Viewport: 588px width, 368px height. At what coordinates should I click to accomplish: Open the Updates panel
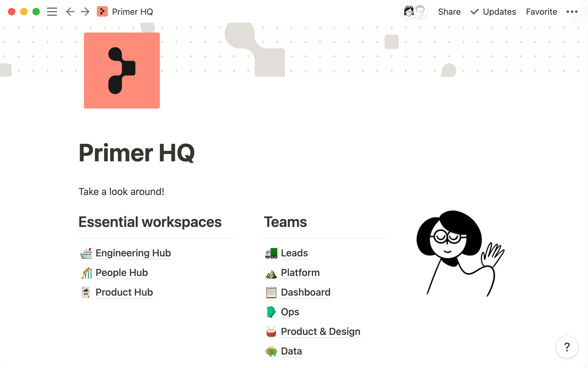(x=493, y=12)
